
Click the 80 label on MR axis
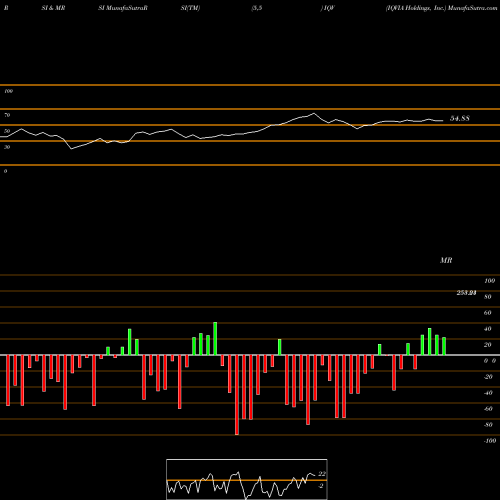coord(488,297)
